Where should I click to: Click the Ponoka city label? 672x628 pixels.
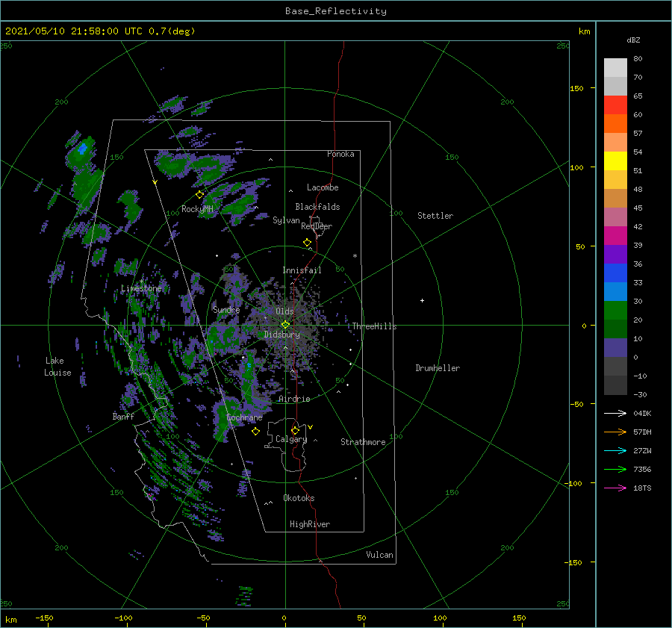[x=340, y=154]
